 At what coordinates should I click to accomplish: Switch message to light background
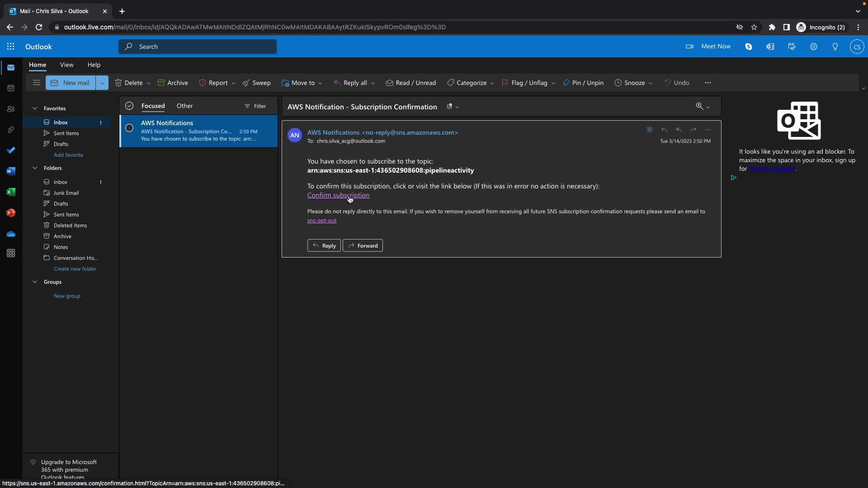click(x=650, y=130)
